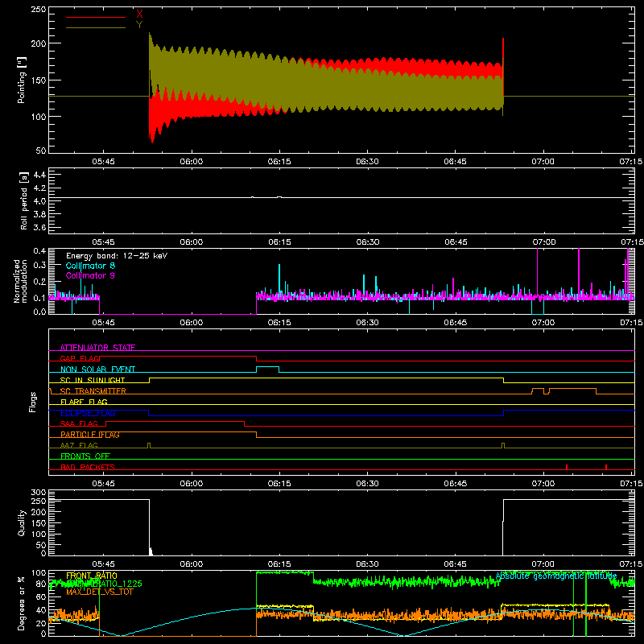Select the PARTICLE_FLAG label

[x=90, y=435]
